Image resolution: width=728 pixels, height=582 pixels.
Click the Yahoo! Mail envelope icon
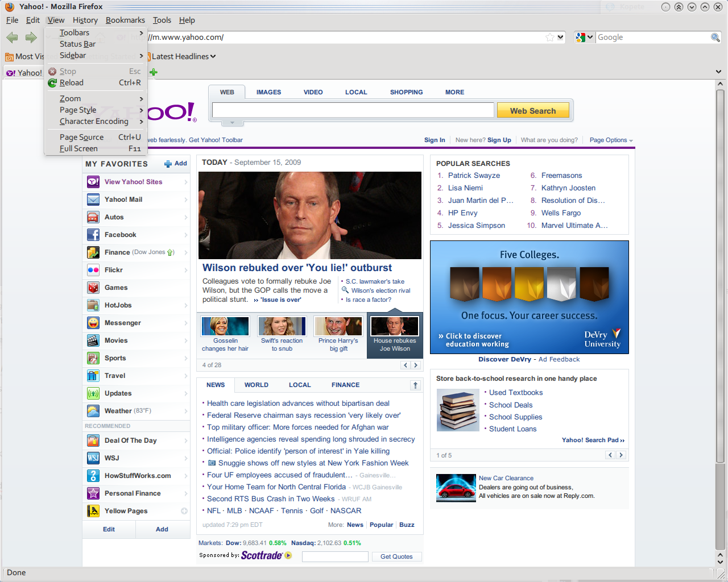pyautogui.click(x=93, y=199)
